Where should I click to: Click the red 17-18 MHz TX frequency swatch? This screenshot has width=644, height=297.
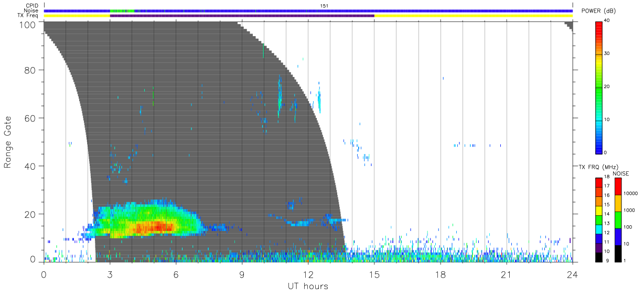pyautogui.click(x=598, y=182)
